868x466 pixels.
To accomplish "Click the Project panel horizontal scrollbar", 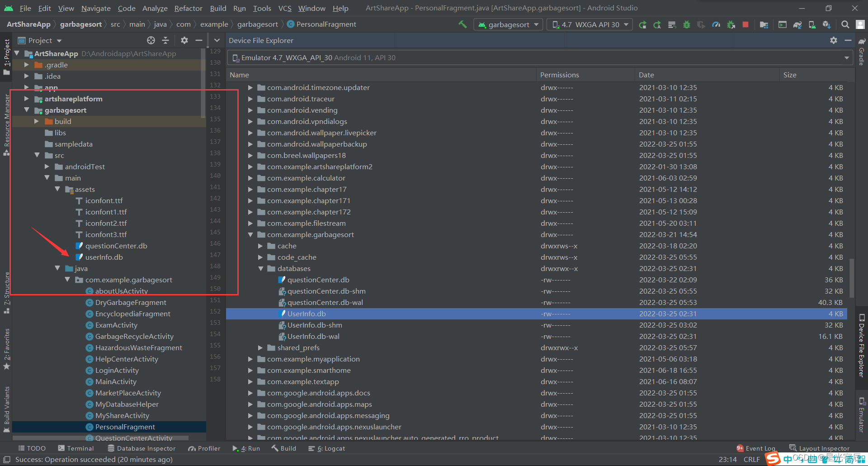I will [100, 438].
